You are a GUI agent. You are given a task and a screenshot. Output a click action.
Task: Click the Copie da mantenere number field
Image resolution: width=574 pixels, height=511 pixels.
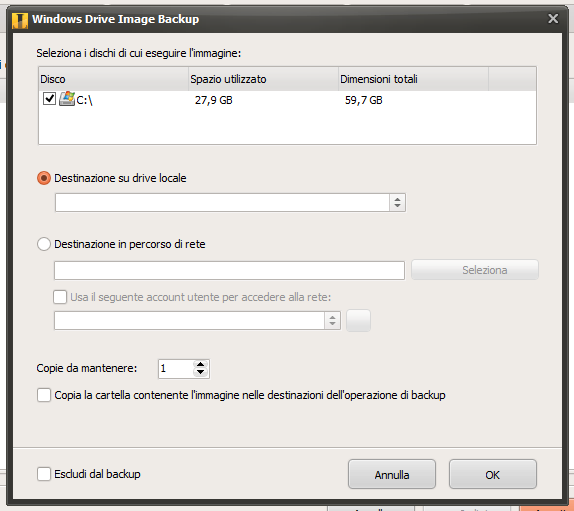pos(176,369)
